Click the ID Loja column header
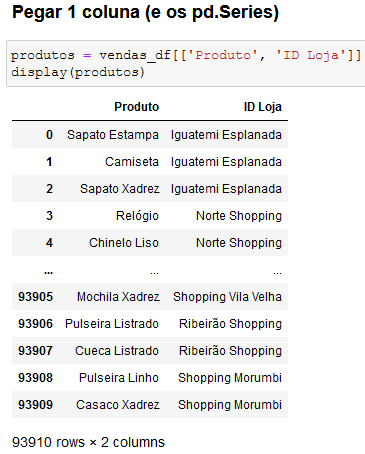The width and height of the screenshot is (365, 454). (263, 107)
